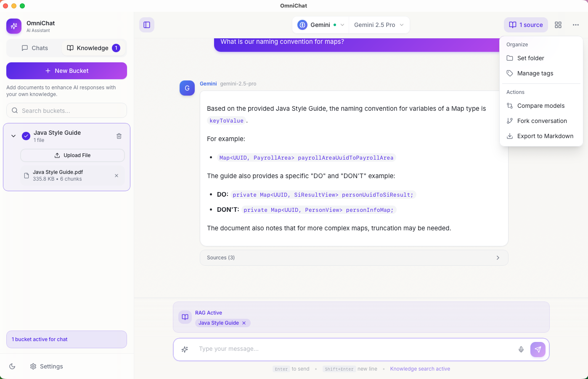Switch to dark mode with the moon icon

point(12,366)
